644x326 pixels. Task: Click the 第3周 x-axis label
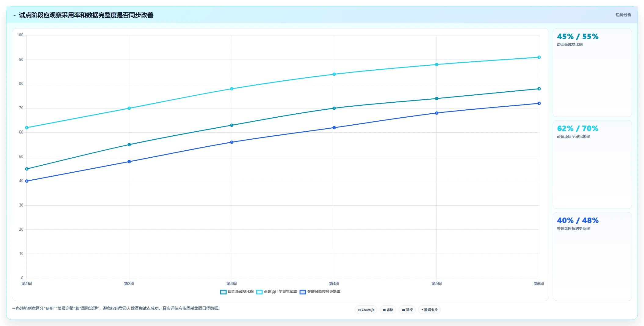pyautogui.click(x=232, y=284)
